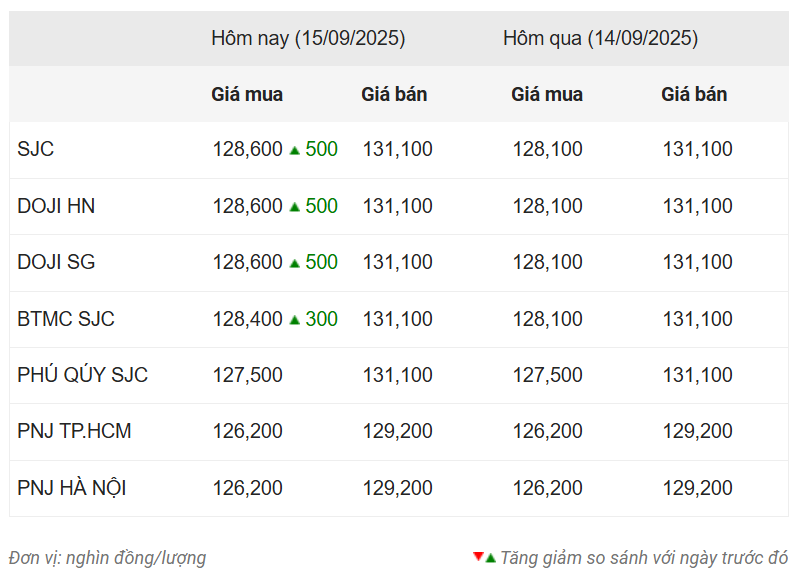Click PHÚ QUÝ SJC today's buy price 127,500
The height and width of the screenshot is (586, 798).
[x=247, y=375]
